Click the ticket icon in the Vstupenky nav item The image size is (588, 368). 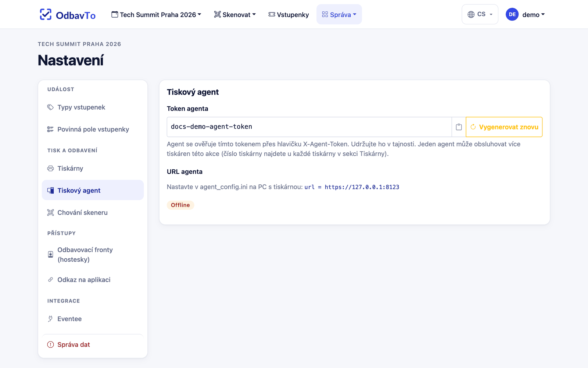pos(272,14)
